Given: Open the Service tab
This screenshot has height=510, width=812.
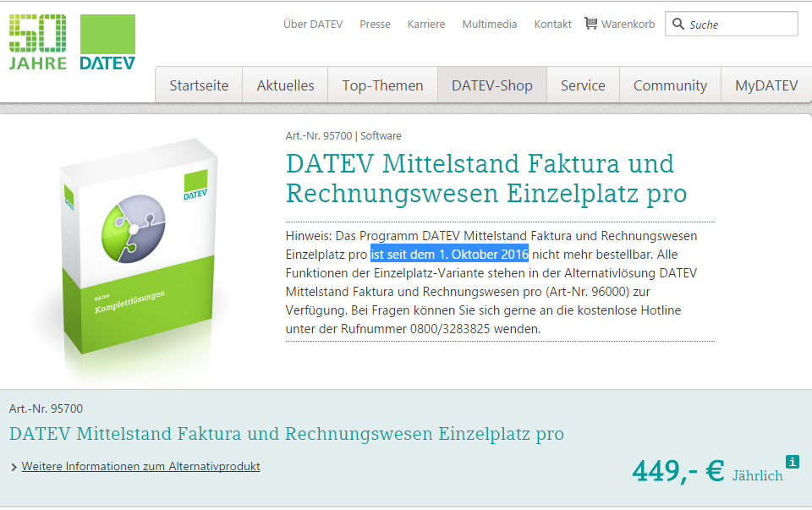Looking at the screenshot, I should click(583, 85).
